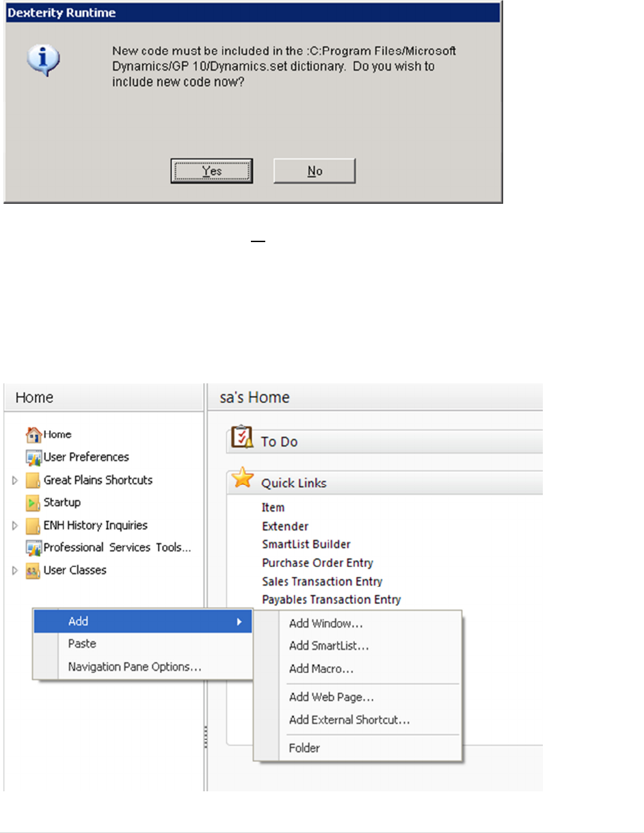Click No in the Dexterity Runtime dialog
Image resolution: width=644 pixels, height=833 pixels.
tap(314, 171)
